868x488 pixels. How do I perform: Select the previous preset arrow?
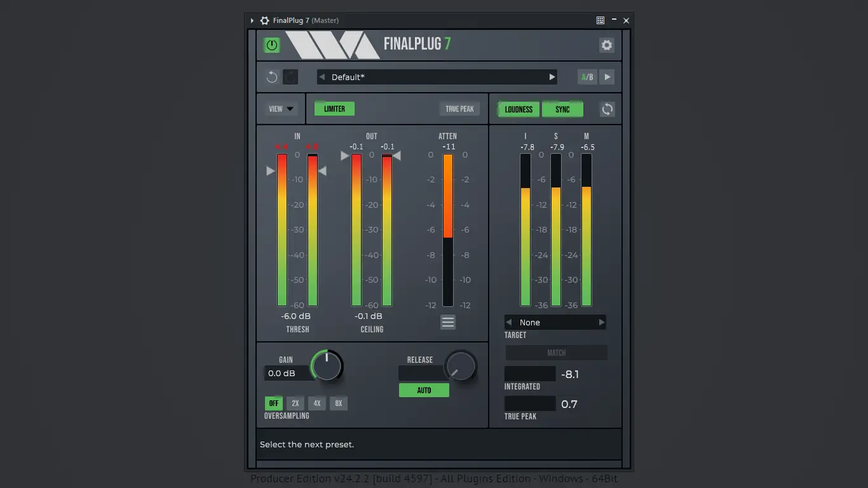tap(322, 77)
